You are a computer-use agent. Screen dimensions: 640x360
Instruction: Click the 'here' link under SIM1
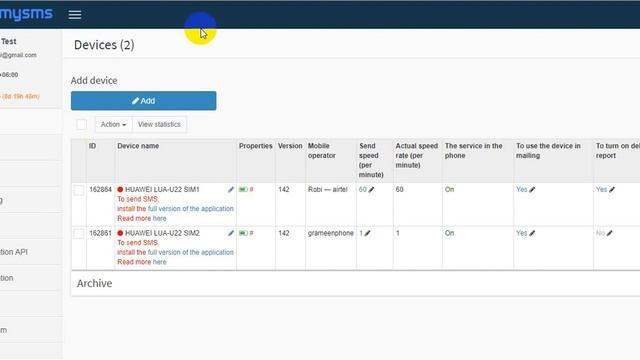160,218
